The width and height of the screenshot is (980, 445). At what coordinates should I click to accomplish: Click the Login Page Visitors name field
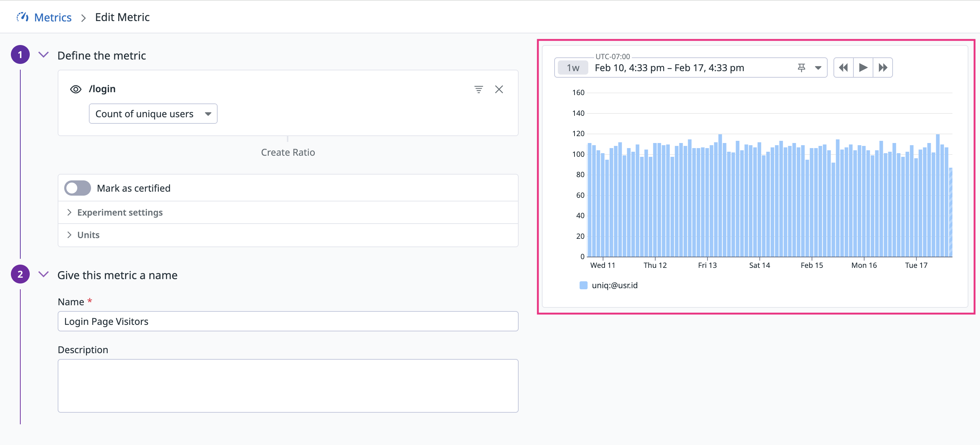(288, 321)
